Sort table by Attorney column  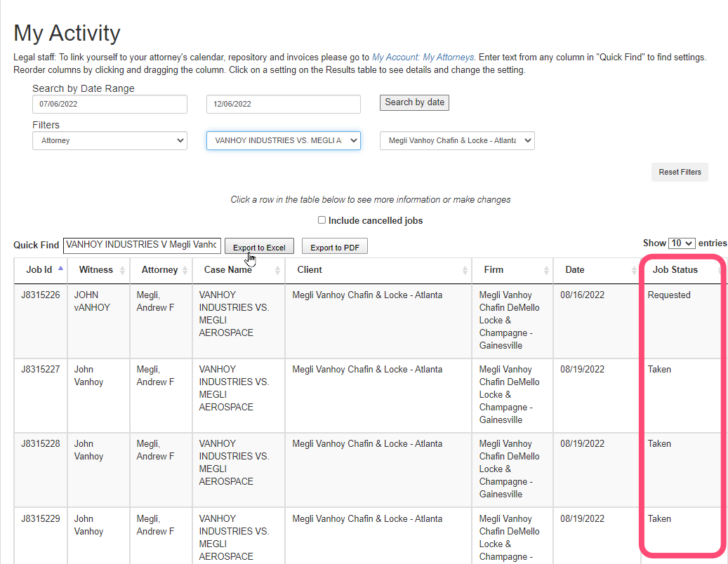[161, 270]
